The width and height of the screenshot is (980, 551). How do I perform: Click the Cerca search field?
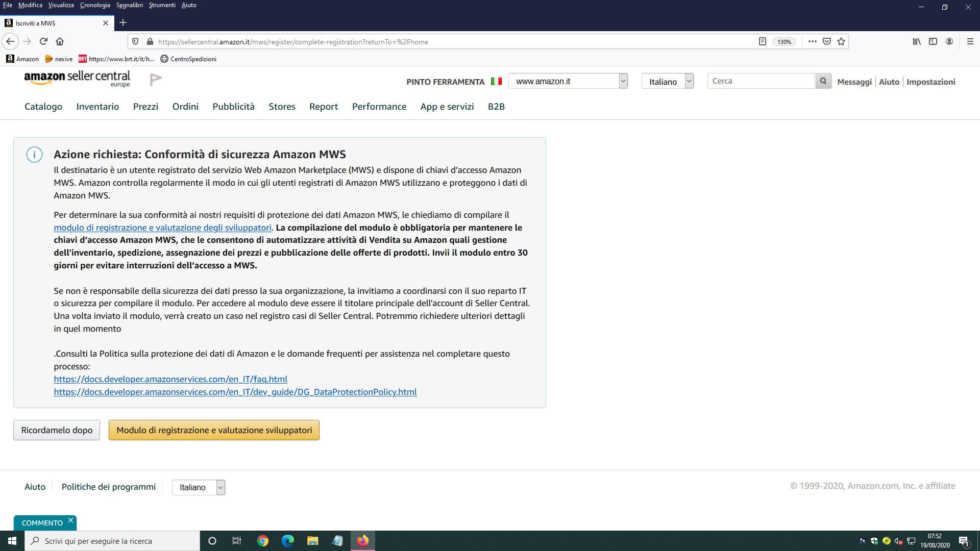point(761,81)
